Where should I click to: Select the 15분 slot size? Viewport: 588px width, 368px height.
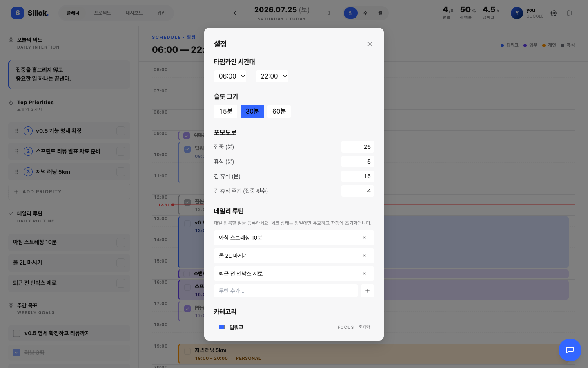(225, 111)
